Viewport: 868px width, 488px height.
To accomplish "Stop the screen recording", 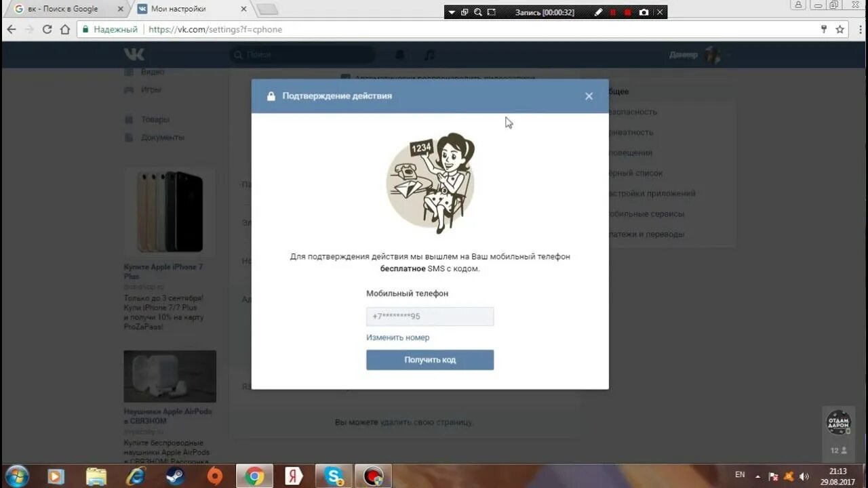I will pyautogui.click(x=628, y=12).
